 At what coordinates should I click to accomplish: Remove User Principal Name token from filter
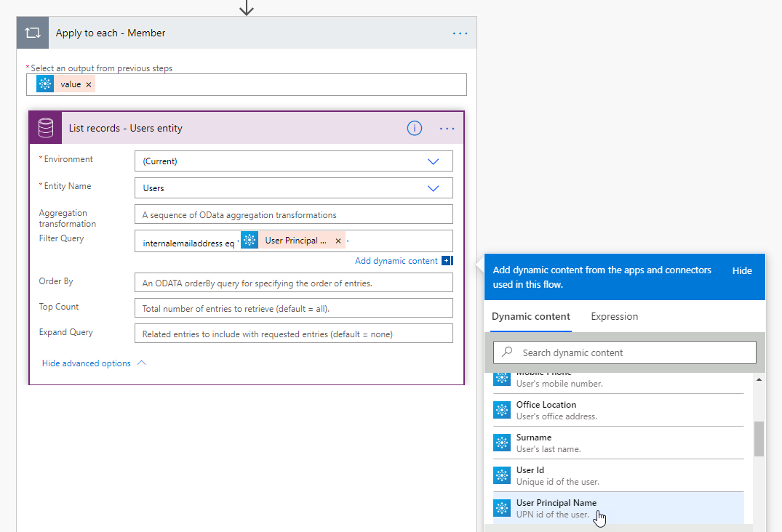point(338,241)
